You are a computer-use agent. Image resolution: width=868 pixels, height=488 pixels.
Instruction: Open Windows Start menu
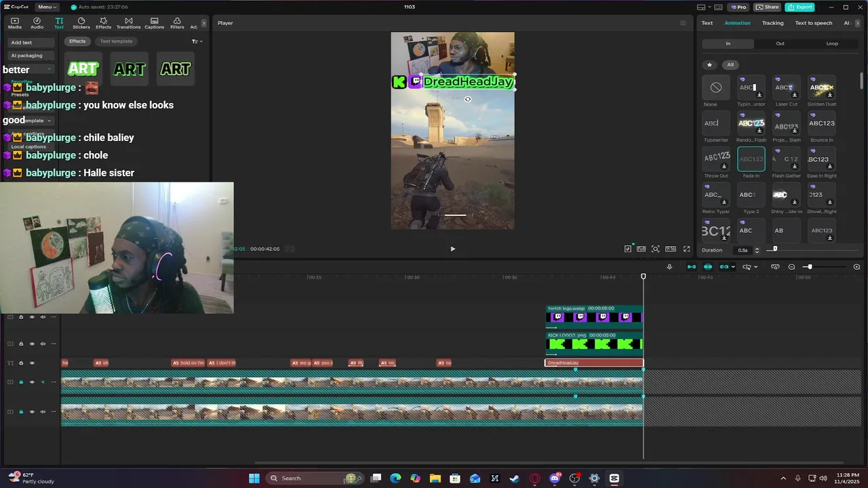[x=254, y=479]
